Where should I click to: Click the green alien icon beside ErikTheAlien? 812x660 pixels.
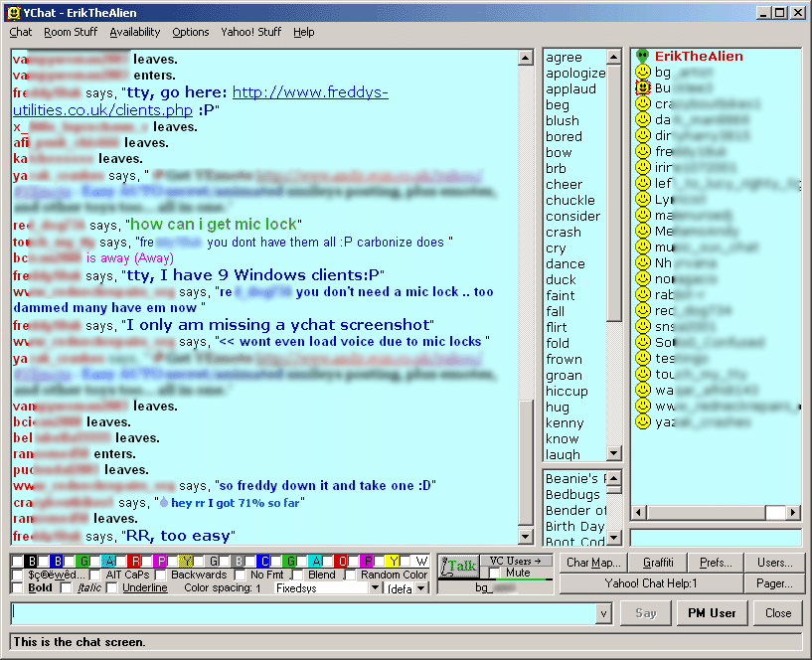(643, 56)
